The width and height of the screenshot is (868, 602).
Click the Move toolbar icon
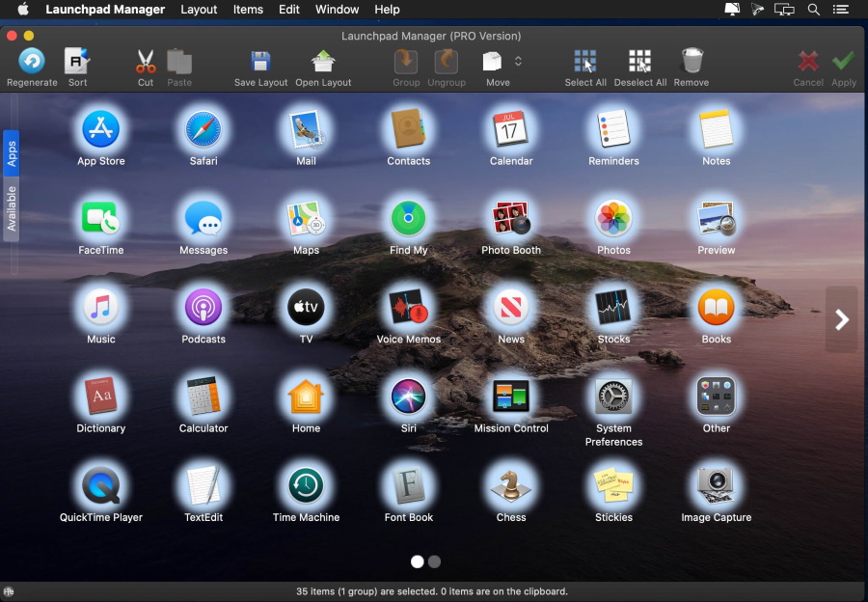(x=492, y=62)
